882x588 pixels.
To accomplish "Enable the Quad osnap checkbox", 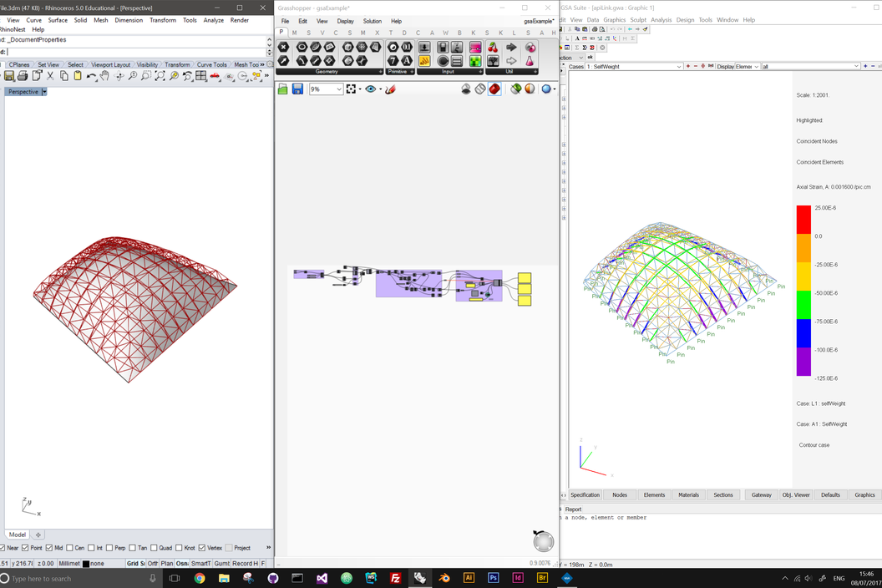I will (154, 548).
